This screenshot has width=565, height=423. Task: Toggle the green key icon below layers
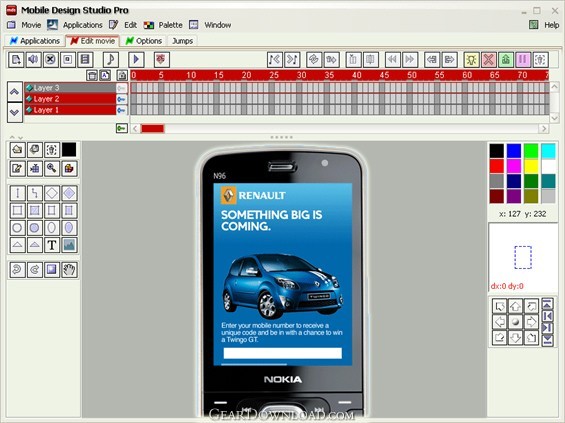click(x=122, y=128)
